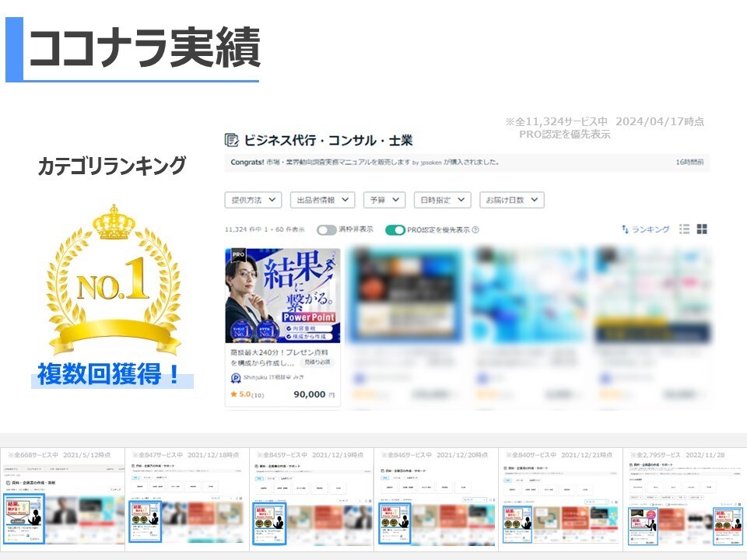Toggle the 満枠非表示 switch
This screenshot has width=747, height=560.
(326, 230)
